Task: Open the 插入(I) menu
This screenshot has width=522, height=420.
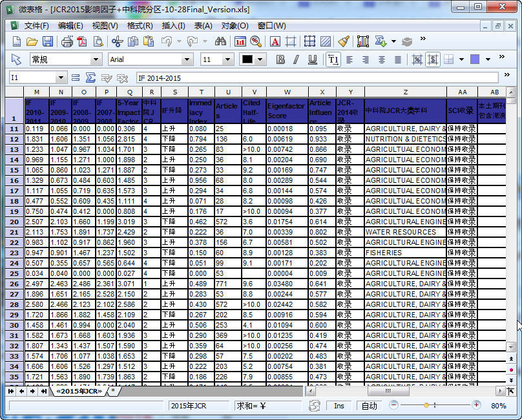Action: [173, 26]
